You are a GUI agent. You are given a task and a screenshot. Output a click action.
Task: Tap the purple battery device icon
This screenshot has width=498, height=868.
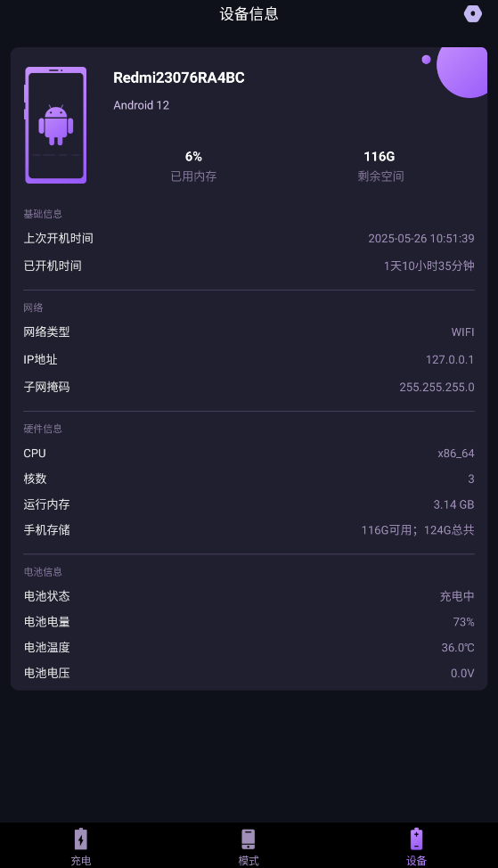416,839
